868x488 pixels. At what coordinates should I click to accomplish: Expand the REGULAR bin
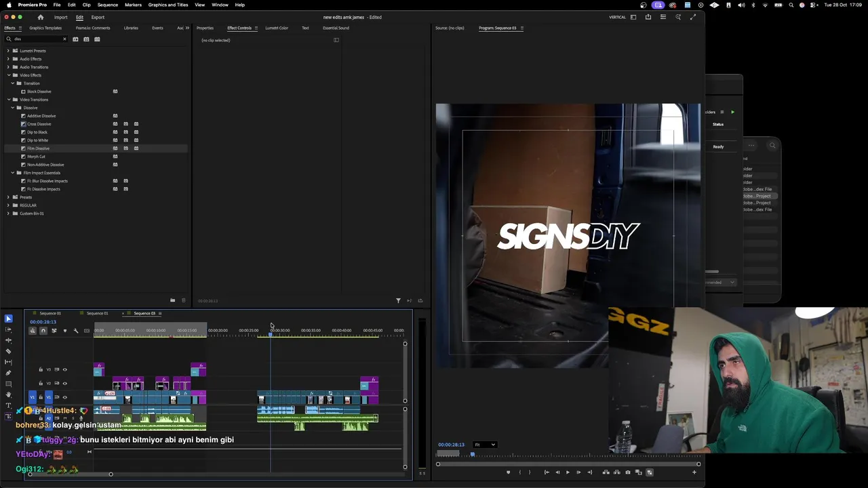(8, 205)
